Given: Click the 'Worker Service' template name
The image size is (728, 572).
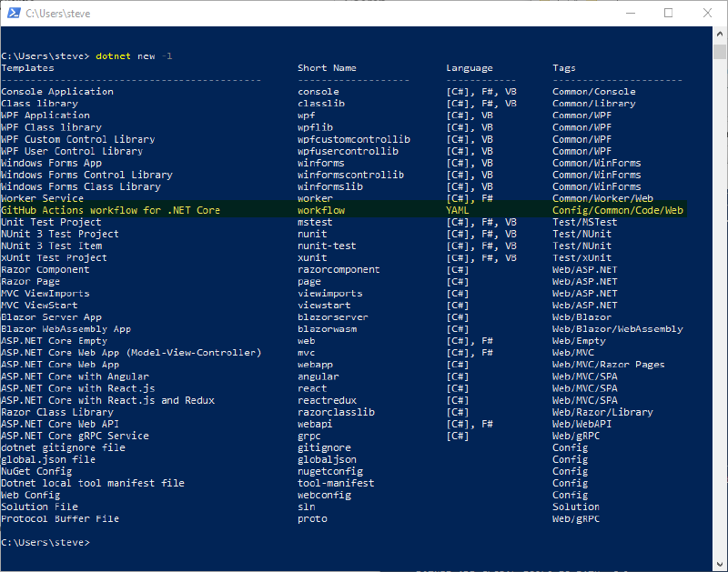Looking at the screenshot, I should (42, 198).
